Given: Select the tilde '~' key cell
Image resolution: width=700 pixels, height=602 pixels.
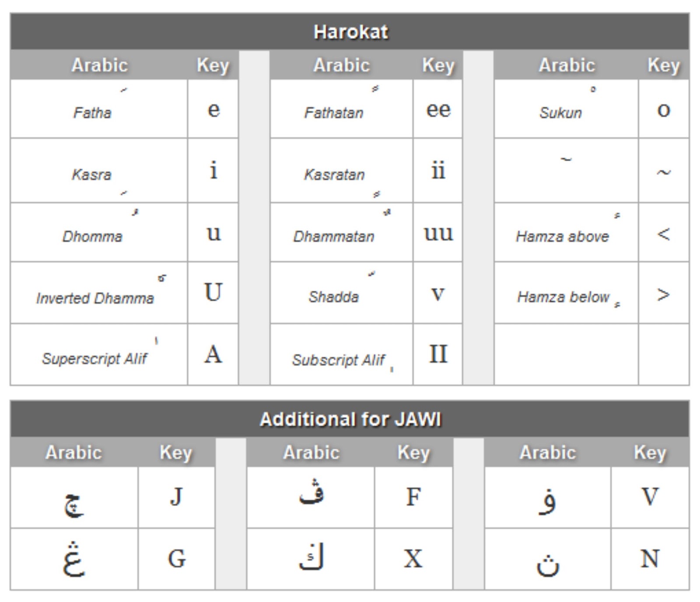Looking at the screenshot, I should (x=664, y=171).
